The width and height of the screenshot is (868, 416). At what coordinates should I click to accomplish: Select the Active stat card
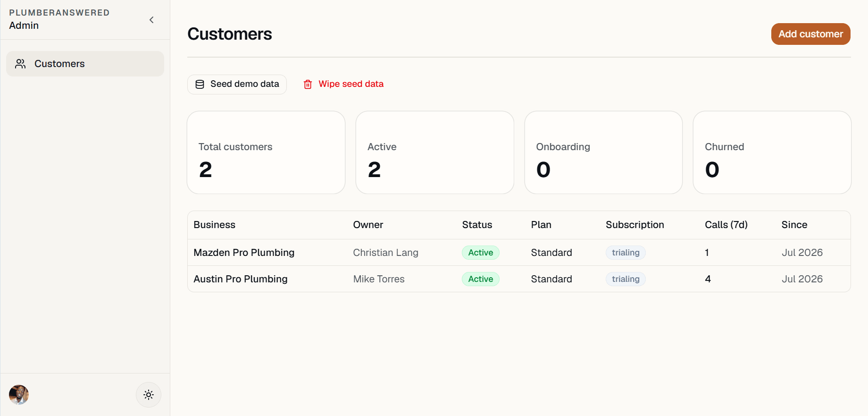[x=434, y=153]
